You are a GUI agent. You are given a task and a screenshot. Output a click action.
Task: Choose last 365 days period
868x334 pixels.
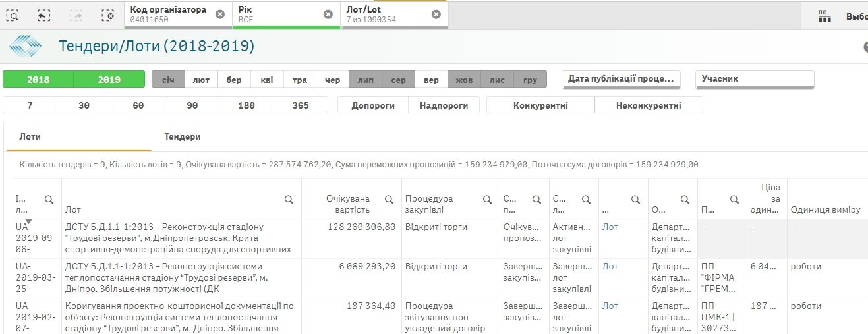(x=301, y=105)
